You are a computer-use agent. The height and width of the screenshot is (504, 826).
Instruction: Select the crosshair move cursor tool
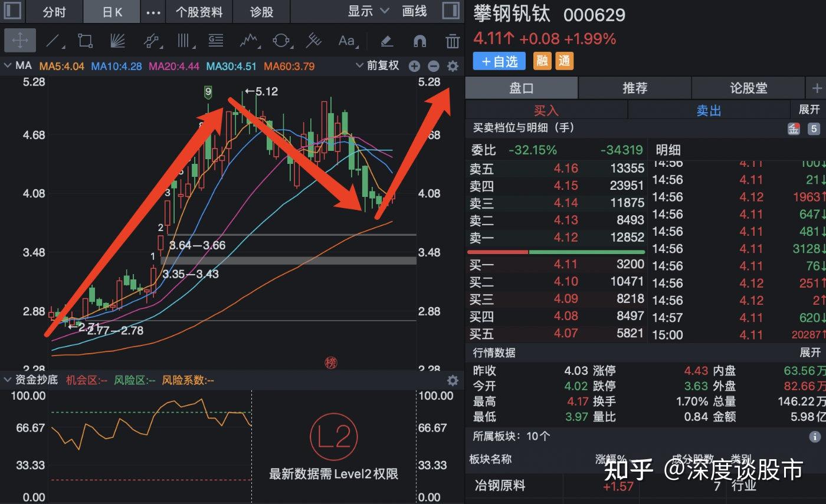(x=20, y=41)
